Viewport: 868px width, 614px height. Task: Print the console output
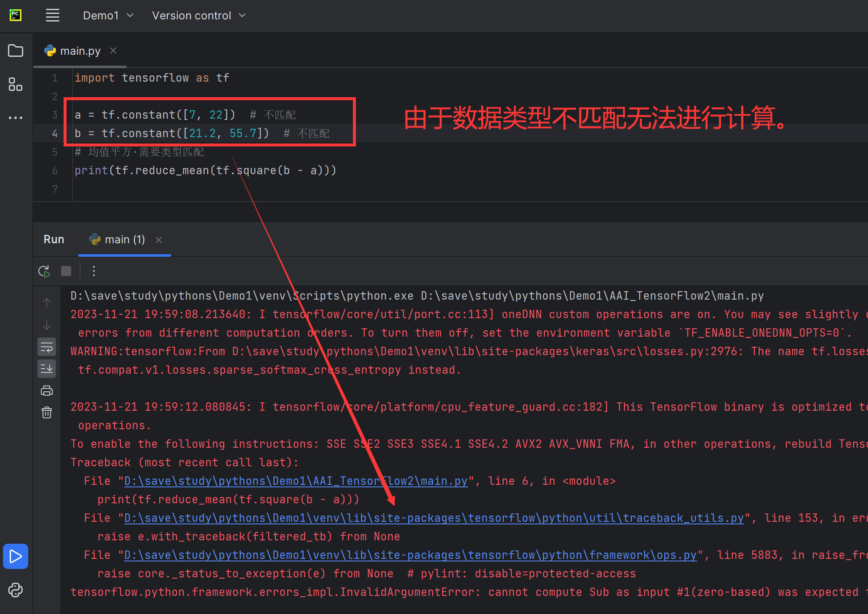coord(47,391)
